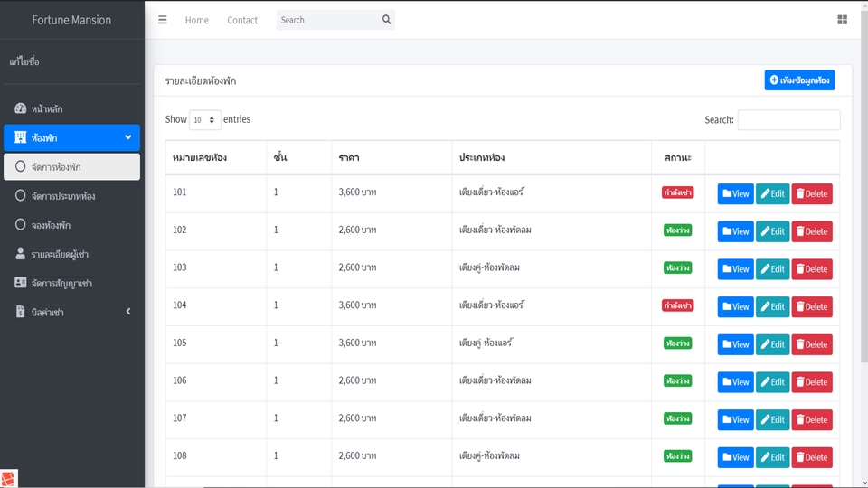
Task: Select the circle icon next to จัดการประเภทห้อง
Action: [21, 195]
